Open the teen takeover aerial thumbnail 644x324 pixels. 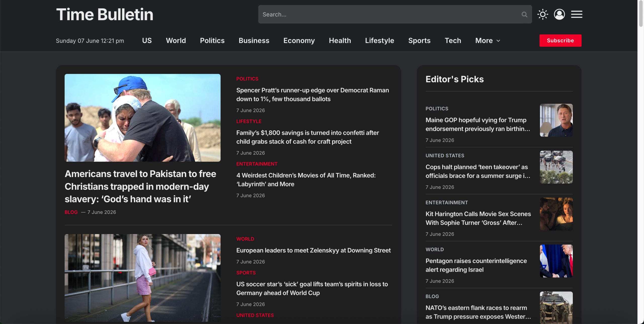[x=556, y=167]
